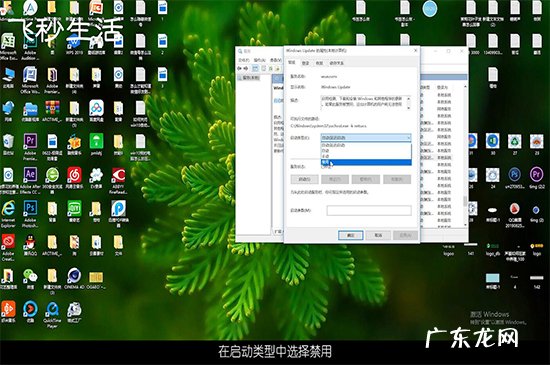Select the Network (网络) globe desktop icon
This screenshot has height=365, width=550.
point(8,109)
